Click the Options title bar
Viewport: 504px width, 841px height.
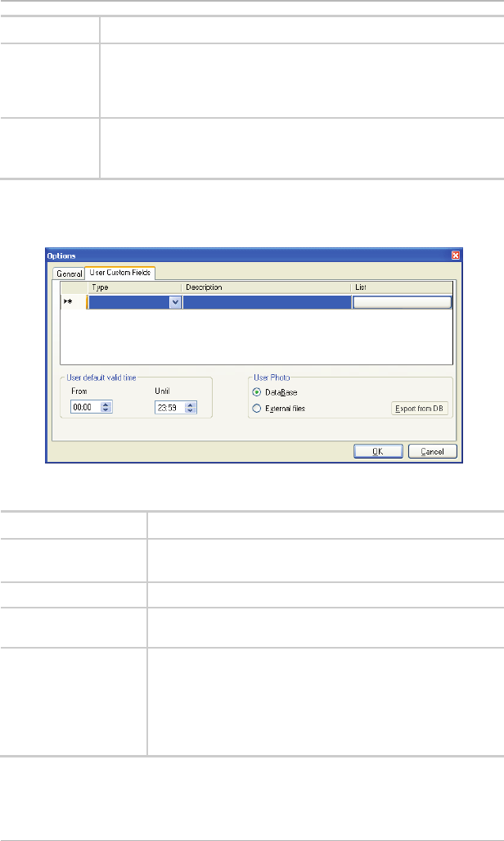(x=253, y=255)
